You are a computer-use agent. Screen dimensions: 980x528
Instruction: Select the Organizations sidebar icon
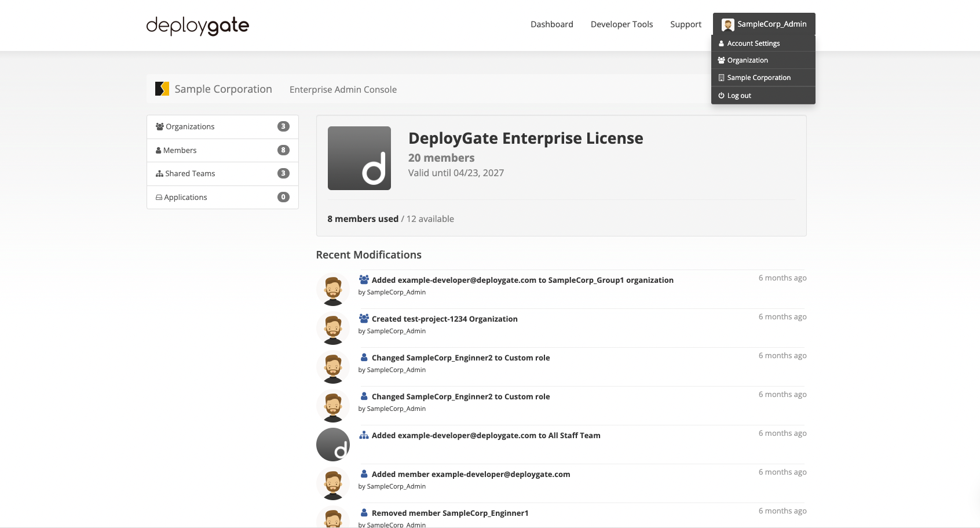click(x=159, y=126)
